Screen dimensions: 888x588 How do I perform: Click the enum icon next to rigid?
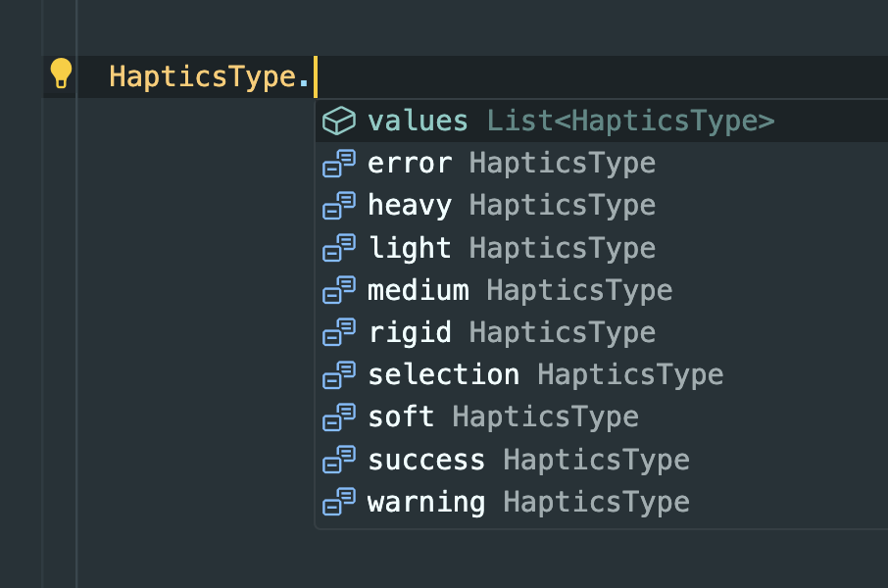[339, 332]
